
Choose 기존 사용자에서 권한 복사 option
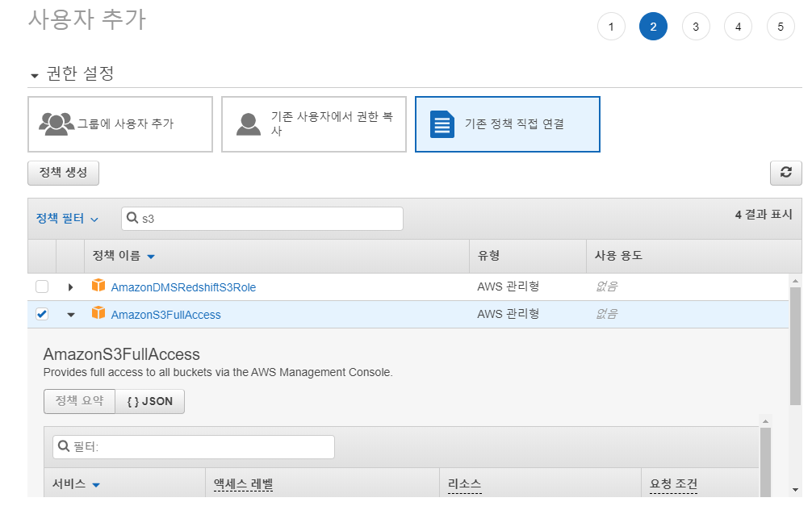pyautogui.click(x=314, y=124)
